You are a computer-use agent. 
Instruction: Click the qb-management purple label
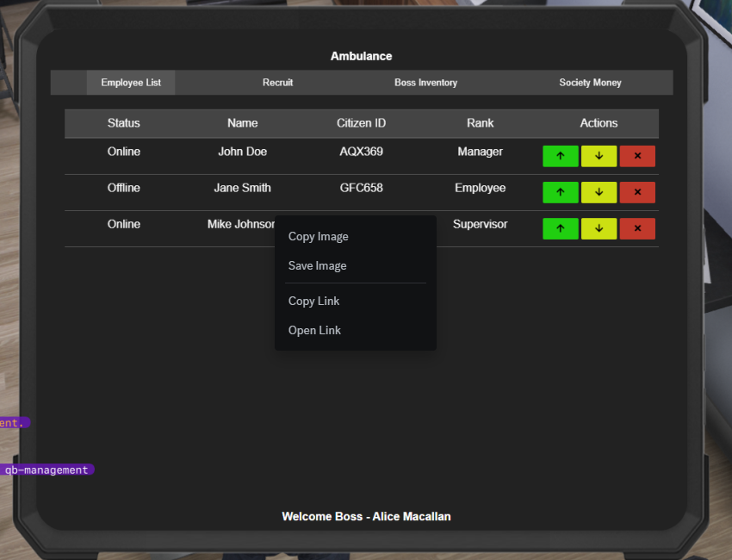[x=47, y=470]
